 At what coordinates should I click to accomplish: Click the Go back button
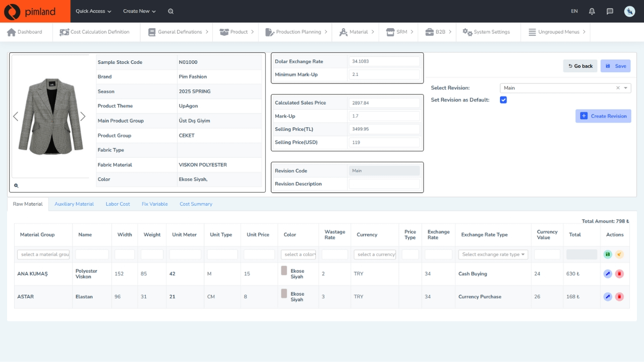[x=580, y=66]
